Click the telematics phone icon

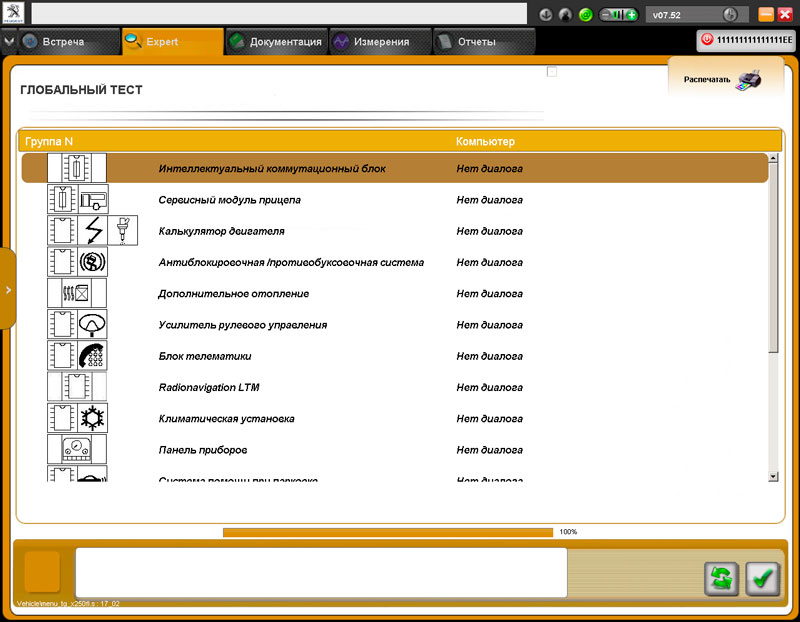click(92, 355)
